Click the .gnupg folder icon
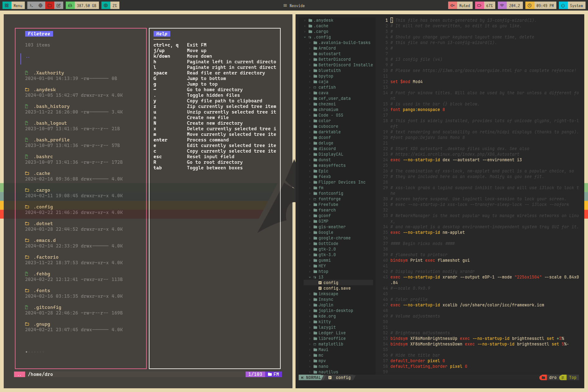588x392 pixels. tap(27, 324)
